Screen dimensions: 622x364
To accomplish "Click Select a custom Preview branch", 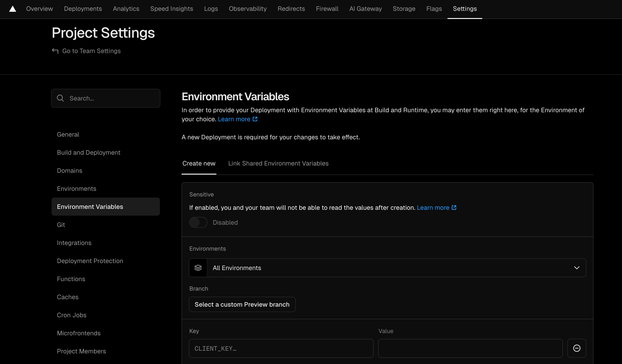I will [x=242, y=304].
